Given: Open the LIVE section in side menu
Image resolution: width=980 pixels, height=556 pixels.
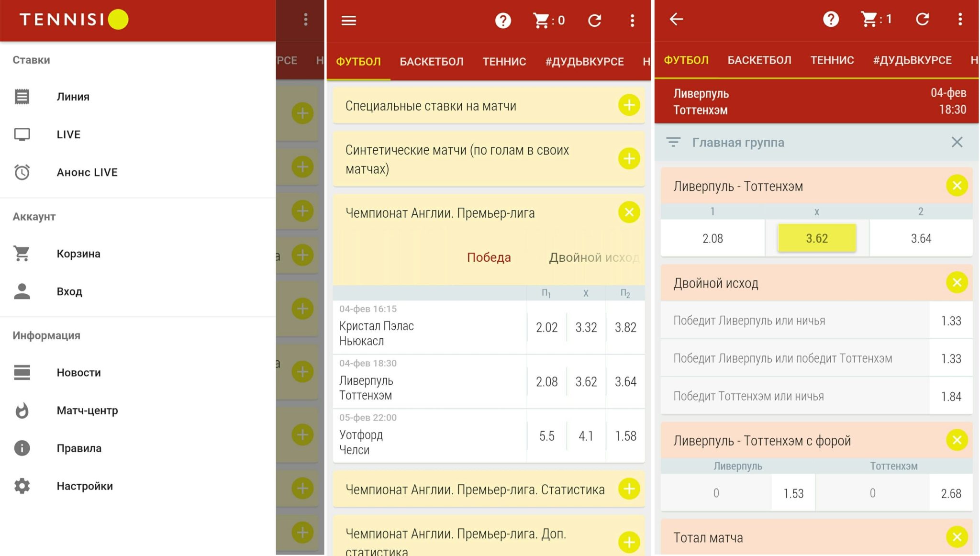Looking at the screenshot, I should click(x=138, y=134).
